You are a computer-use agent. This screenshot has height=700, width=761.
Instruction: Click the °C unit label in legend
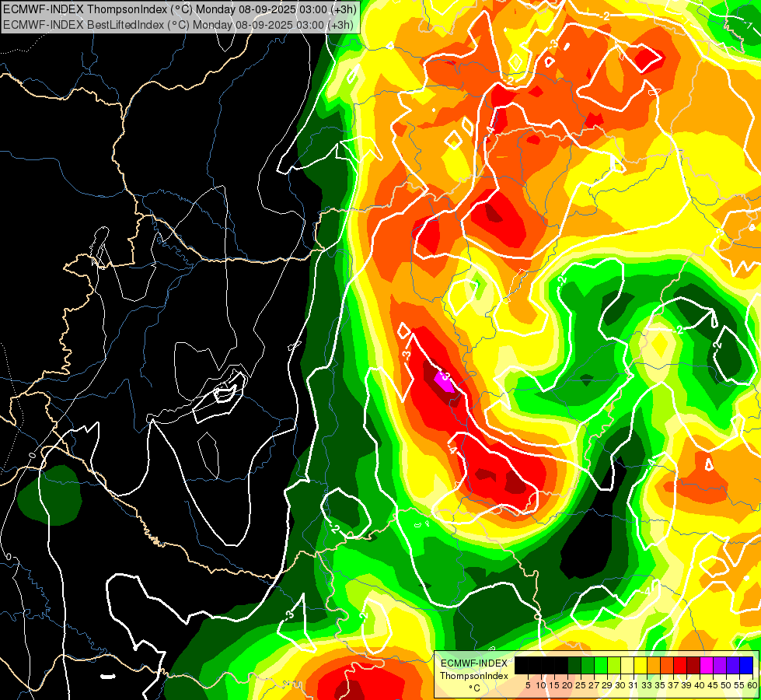[475, 688]
